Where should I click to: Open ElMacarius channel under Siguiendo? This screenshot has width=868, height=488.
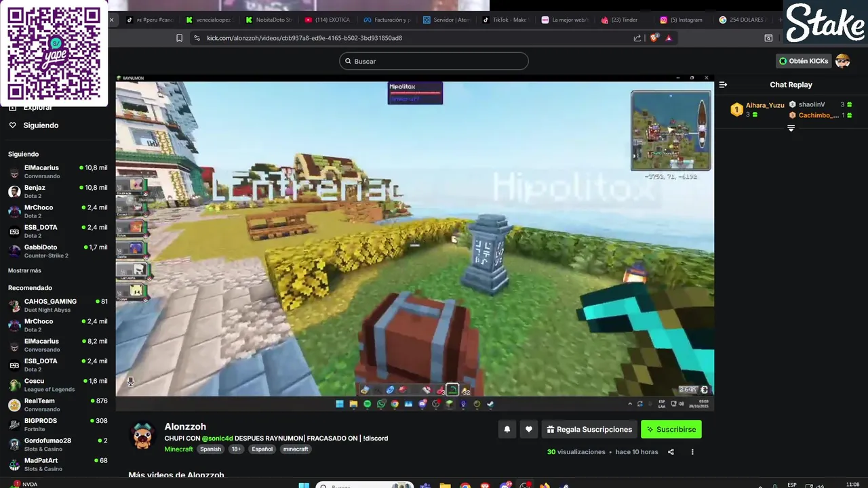click(58, 171)
